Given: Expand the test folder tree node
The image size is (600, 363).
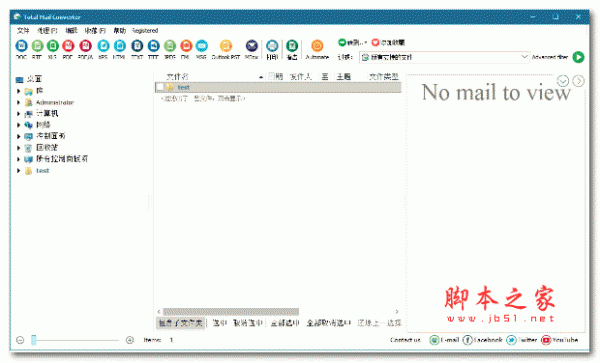Looking at the screenshot, I should click(18, 171).
